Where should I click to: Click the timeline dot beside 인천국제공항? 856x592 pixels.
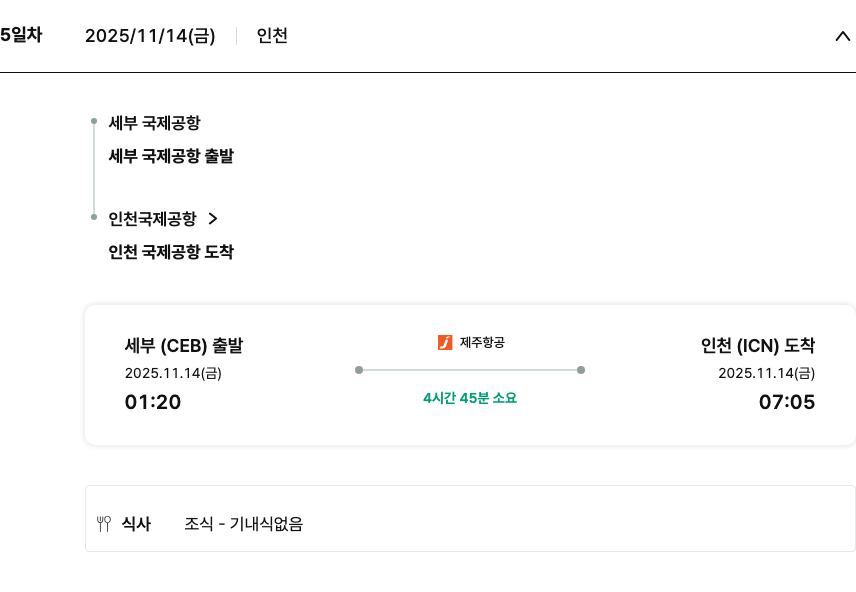tap(93, 216)
